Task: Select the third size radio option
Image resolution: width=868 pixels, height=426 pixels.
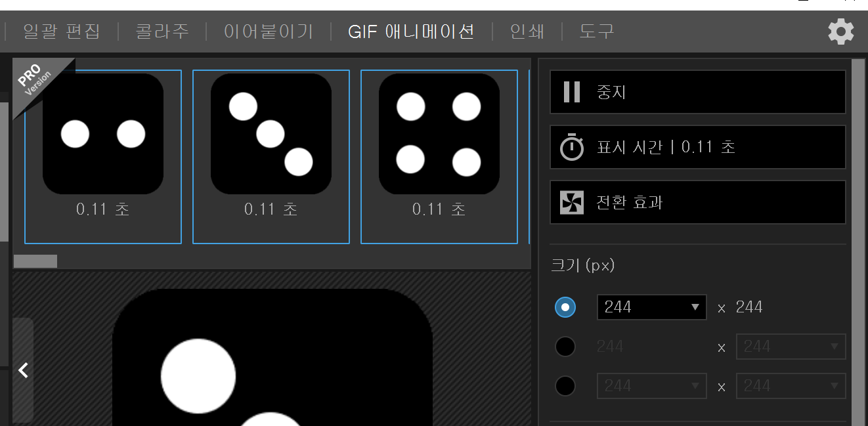Action: coord(565,386)
